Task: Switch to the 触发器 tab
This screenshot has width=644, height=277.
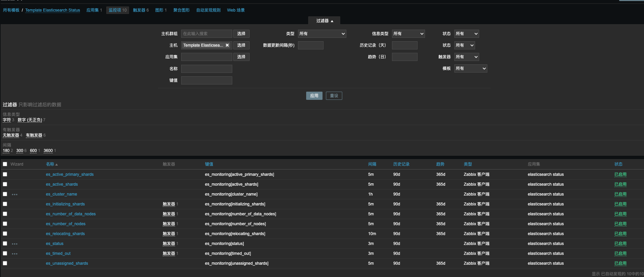Action: pyautogui.click(x=139, y=10)
